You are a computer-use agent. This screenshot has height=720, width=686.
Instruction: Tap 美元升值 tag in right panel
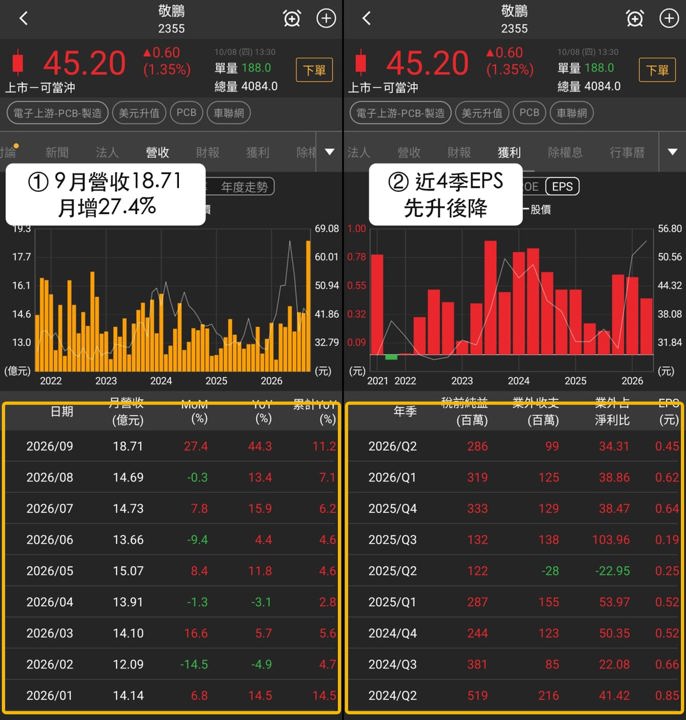(482, 113)
